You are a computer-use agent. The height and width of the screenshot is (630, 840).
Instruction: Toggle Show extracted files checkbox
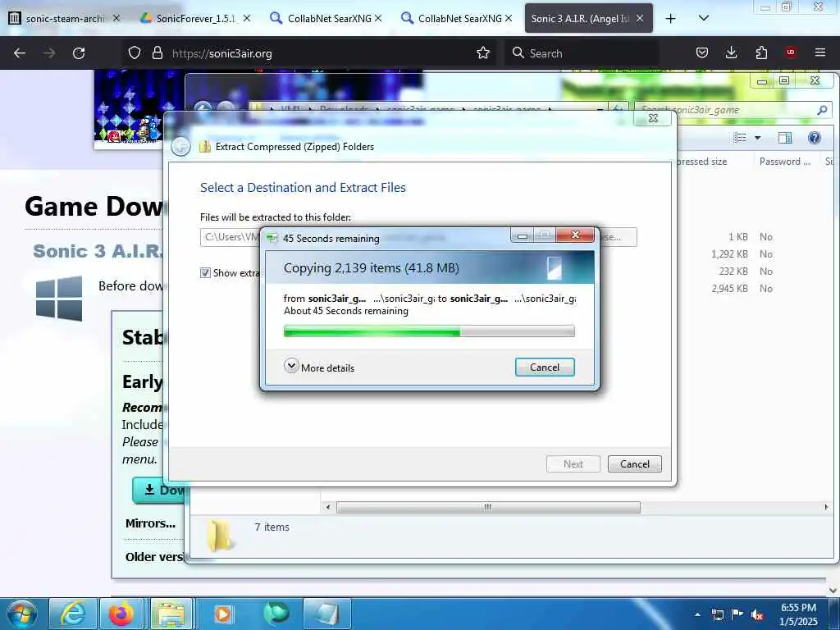205,272
